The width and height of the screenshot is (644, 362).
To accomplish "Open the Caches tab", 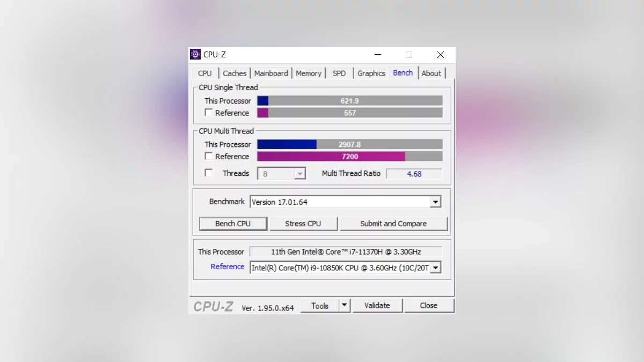I will tap(235, 73).
